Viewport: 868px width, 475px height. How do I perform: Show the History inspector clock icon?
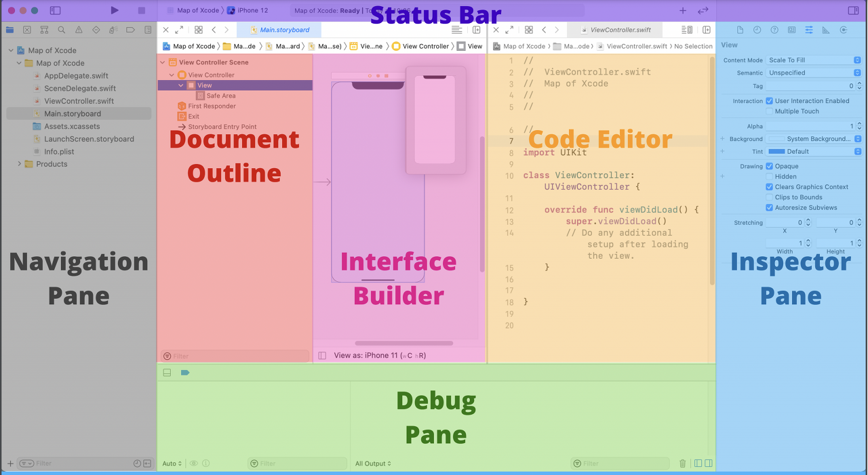(757, 30)
